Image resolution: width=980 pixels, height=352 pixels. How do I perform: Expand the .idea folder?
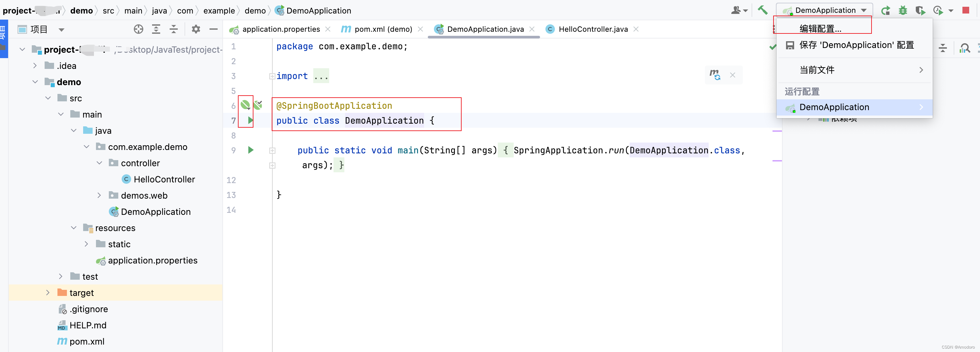coord(35,66)
